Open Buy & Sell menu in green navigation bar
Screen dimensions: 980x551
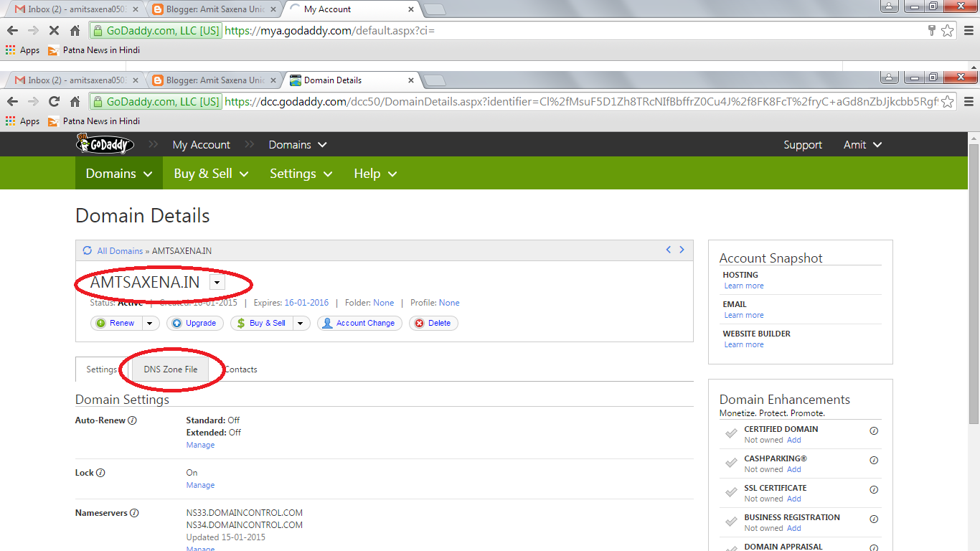211,174
